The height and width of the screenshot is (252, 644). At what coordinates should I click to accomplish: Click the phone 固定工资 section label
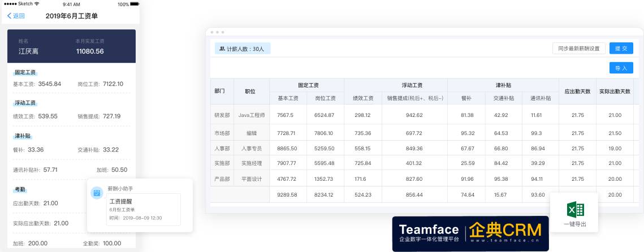point(25,73)
